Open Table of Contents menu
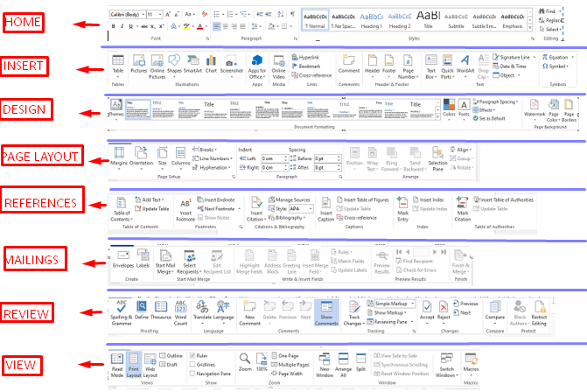Screen dimensions: 587x392 coord(122,209)
